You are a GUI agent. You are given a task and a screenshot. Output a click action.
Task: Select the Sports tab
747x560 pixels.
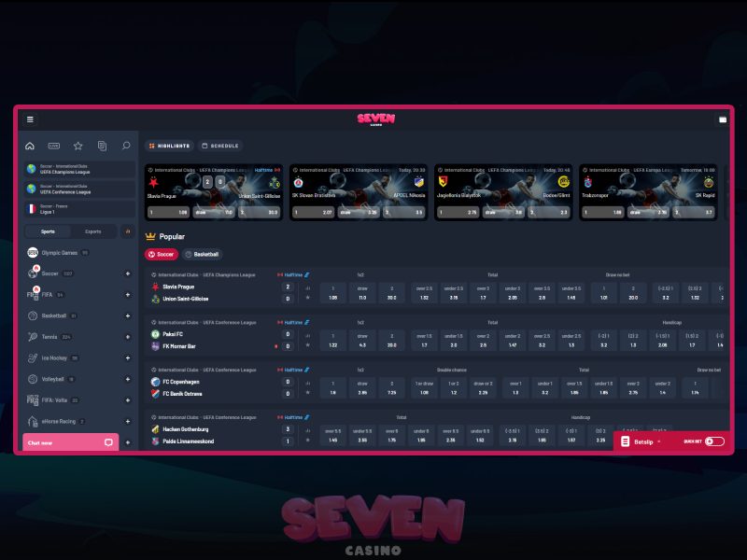tap(48, 231)
